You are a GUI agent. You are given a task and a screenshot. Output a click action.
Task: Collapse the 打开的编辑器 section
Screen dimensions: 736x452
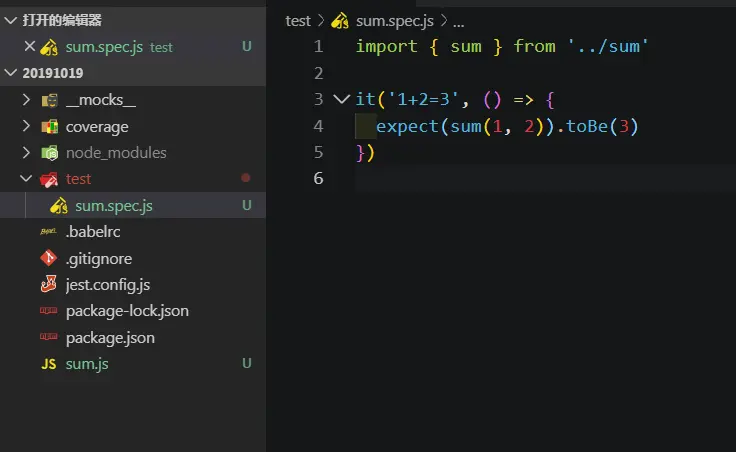[x=10, y=20]
